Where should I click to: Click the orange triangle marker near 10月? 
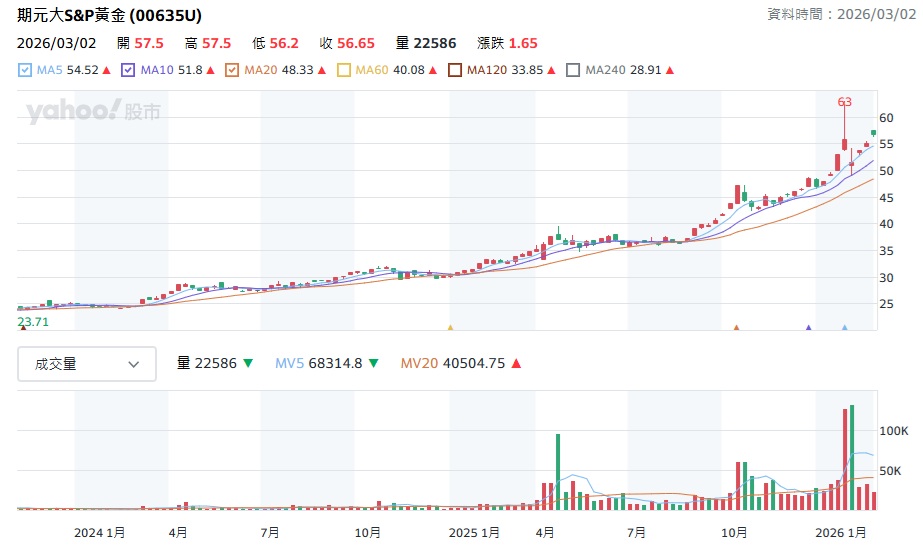click(736, 327)
